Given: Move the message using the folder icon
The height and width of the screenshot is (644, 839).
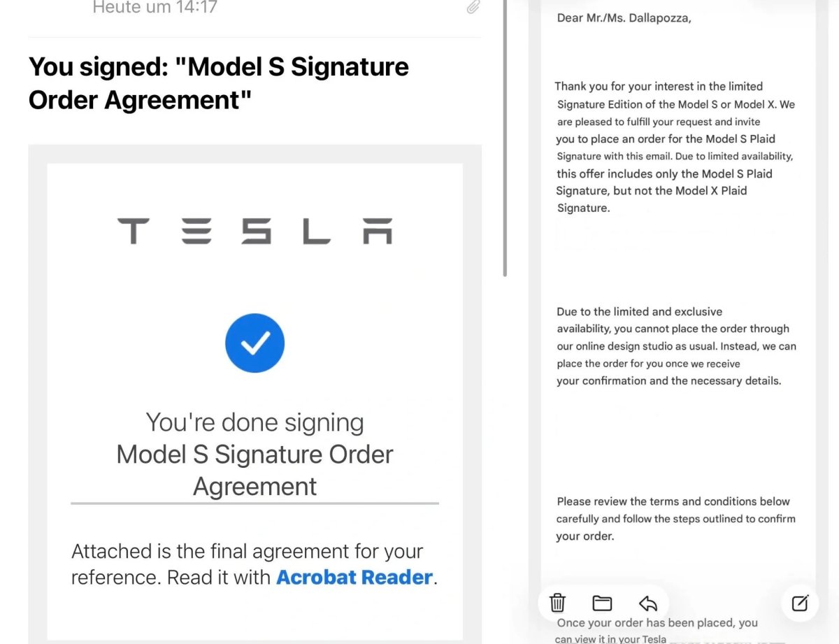Looking at the screenshot, I should tap(602, 603).
